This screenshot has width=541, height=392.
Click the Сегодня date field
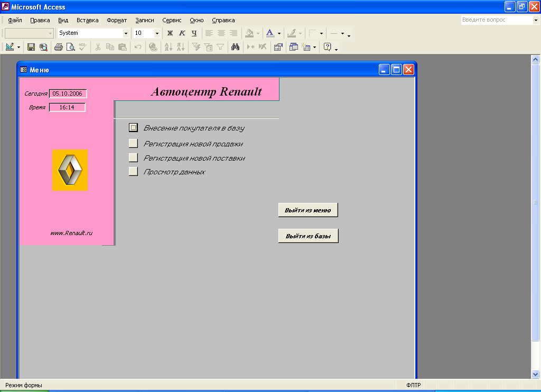[68, 94]
